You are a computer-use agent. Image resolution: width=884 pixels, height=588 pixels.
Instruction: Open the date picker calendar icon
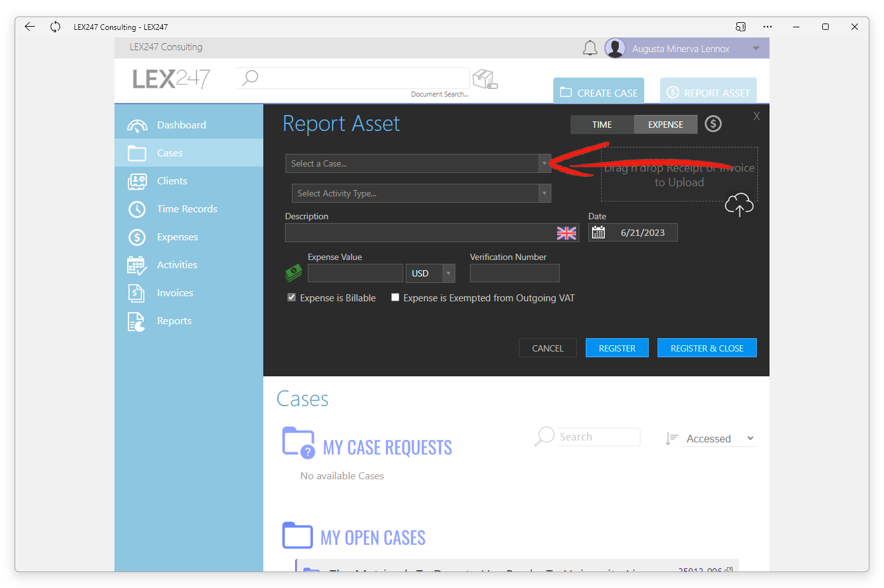coord(598,233)
